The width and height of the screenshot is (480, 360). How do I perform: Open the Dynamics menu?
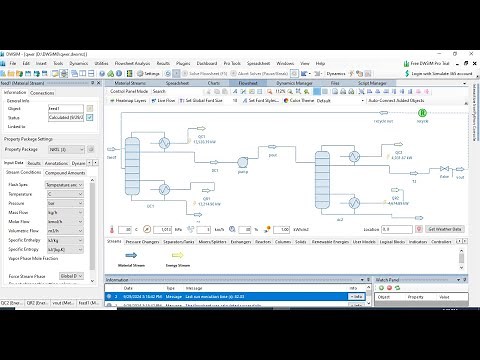[79, 63]
